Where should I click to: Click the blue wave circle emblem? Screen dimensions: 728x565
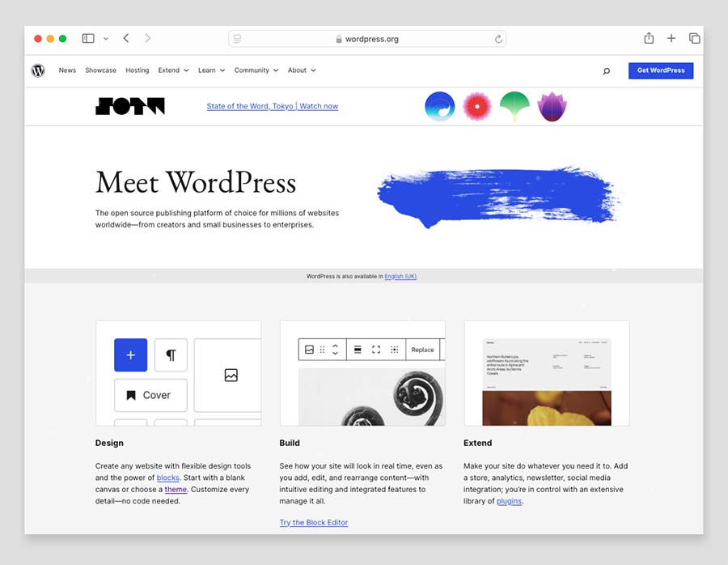tap(440, 106)
